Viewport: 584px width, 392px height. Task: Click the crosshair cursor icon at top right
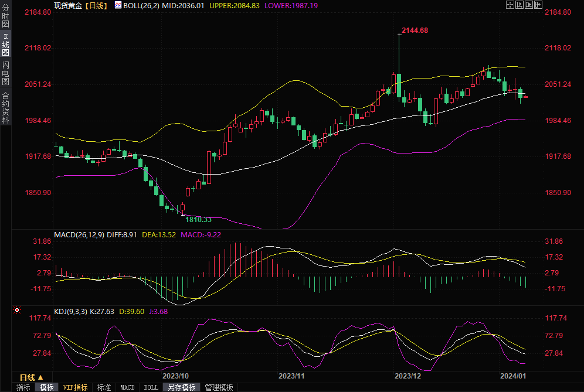click(510, 5)
